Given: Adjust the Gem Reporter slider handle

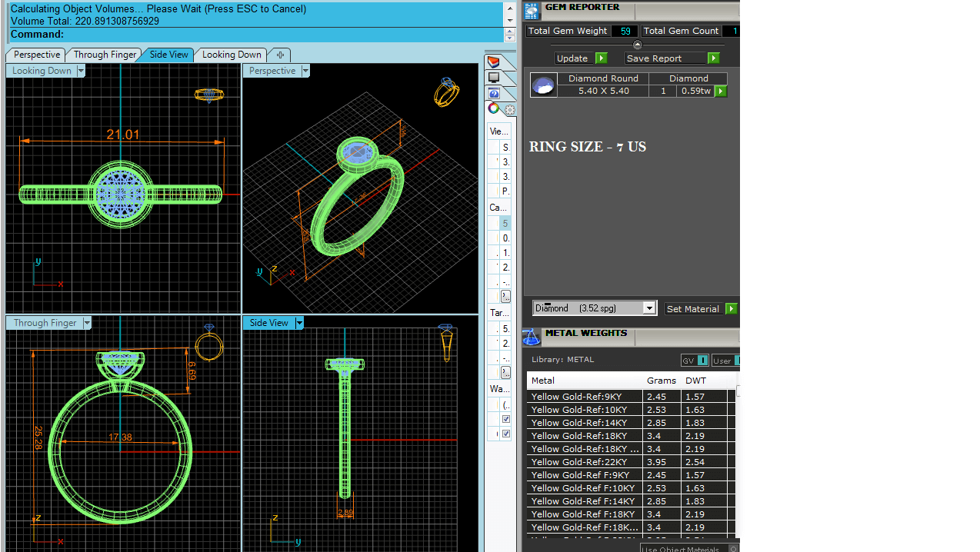Looking at the screenshot, I should (637, 45).
